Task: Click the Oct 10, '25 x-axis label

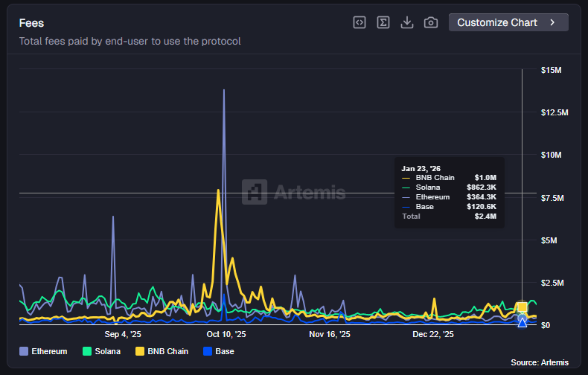Action: pos(226,335)
